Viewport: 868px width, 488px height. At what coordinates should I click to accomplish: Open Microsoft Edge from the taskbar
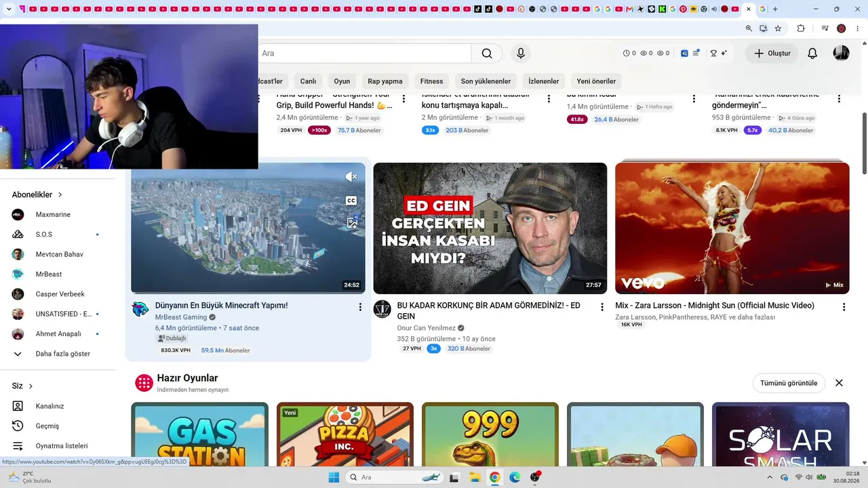pos(515,477)
